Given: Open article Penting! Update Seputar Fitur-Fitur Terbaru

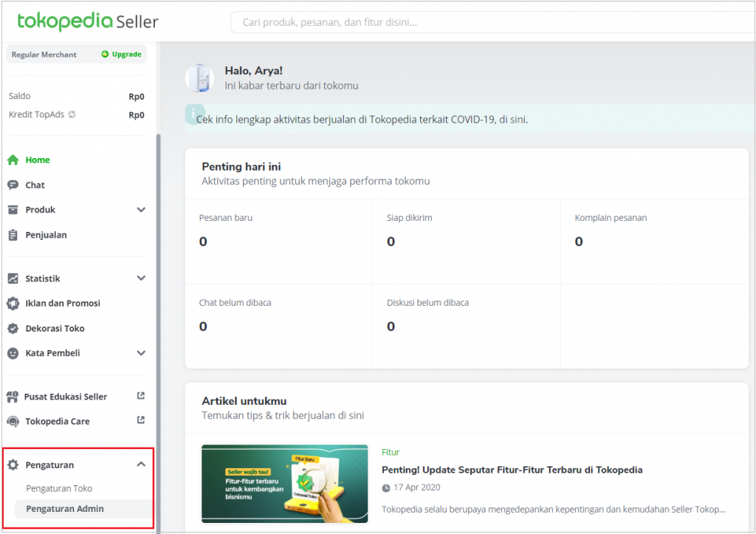Looking at the screenshot, I should (x=512, y=470).
